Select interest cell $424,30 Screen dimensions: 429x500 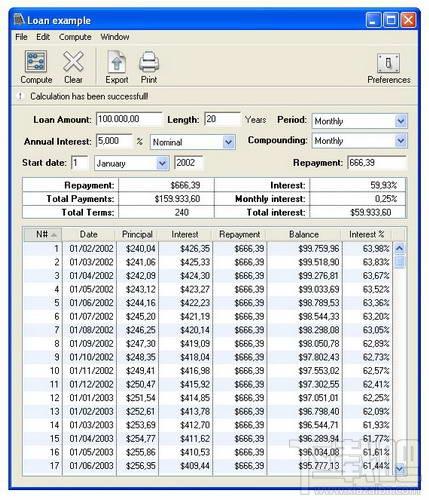[195, 276]
